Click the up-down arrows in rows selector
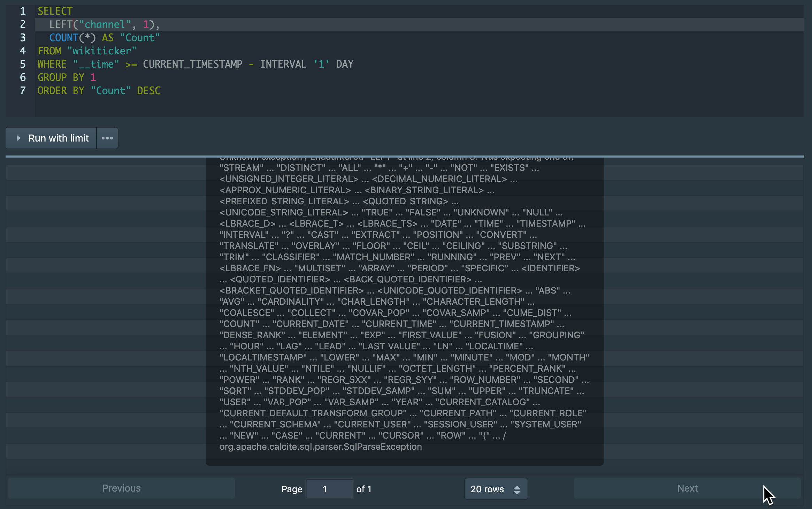Viewport: 812px width, 509px height. pos(517,489)
